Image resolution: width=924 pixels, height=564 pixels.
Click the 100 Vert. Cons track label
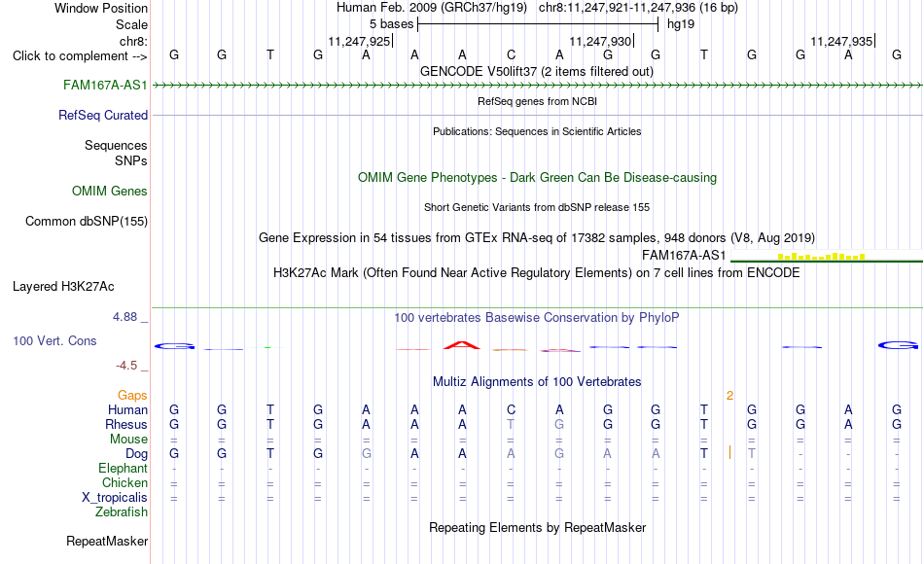(54, 340)
